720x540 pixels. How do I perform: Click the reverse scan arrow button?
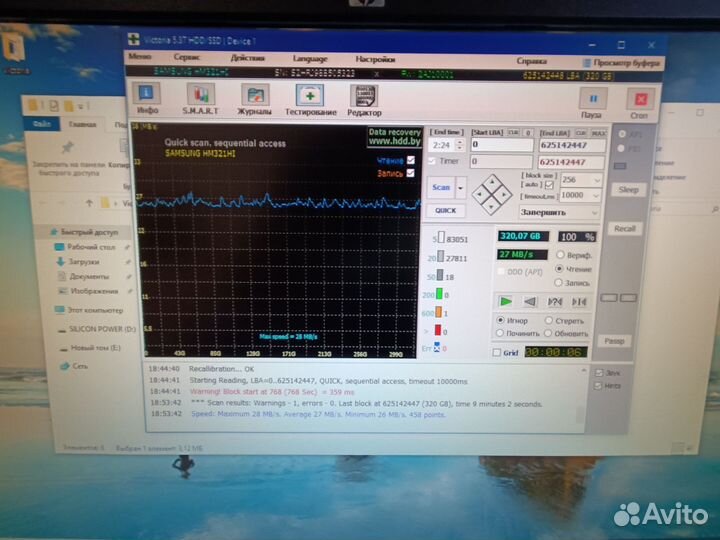530,302
